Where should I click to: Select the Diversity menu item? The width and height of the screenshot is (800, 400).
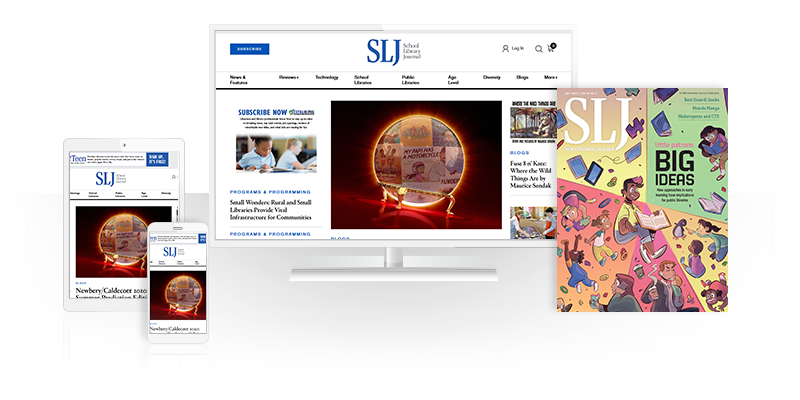point(492,77)
